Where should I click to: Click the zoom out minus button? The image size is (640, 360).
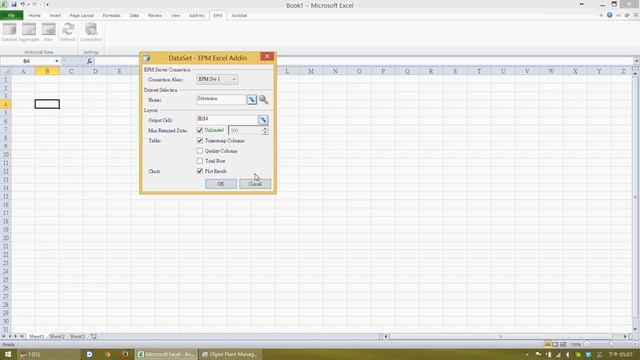click(x=587, y=344)
